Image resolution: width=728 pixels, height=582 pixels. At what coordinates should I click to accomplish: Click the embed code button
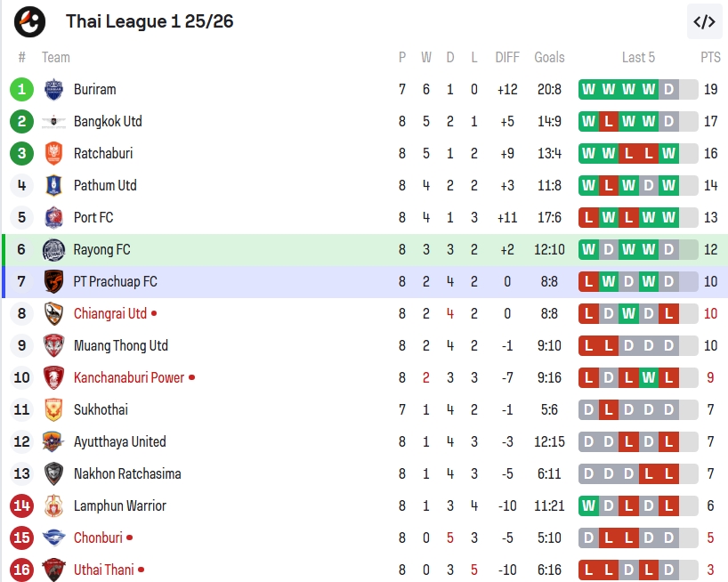(704, 21)
